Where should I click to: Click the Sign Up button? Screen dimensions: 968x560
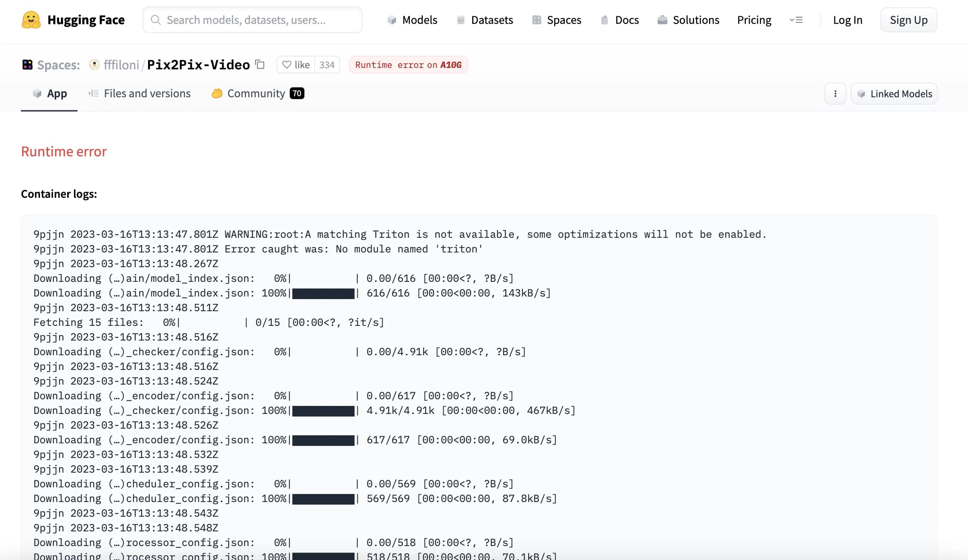(x=909, y=19)
